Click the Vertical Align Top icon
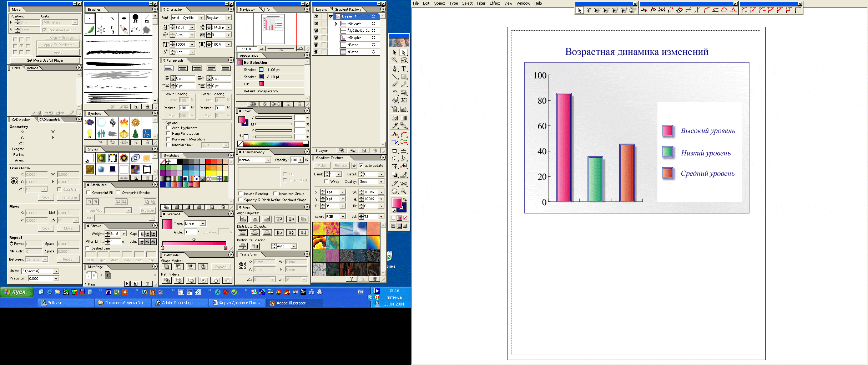The width and height of the screenshot is (868, 365). pyautogui.click(x=279, y=219)
